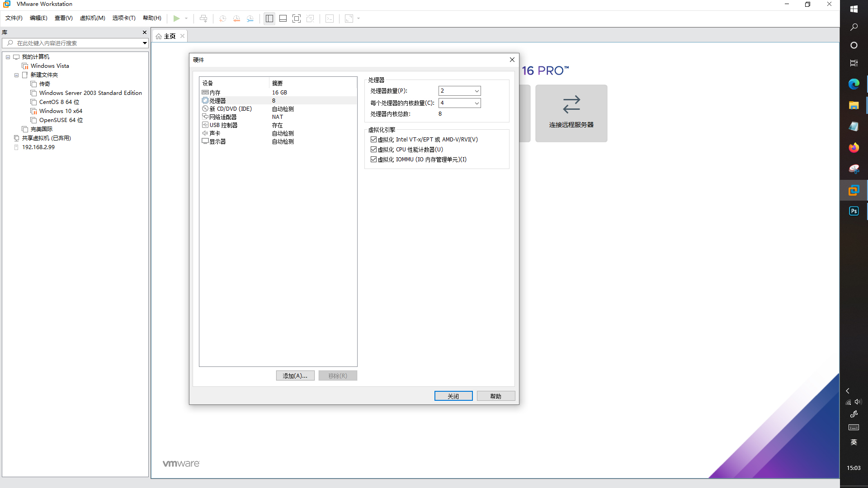
Task: Open the stretch guest dropdown arrow
Action: point(359,19)
